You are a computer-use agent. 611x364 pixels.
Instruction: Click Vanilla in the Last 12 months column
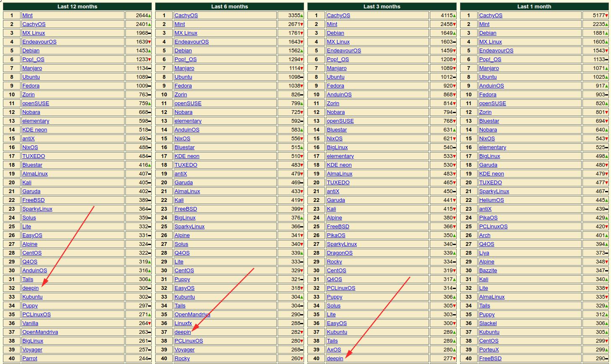pyautogui.click(x=30, y=323)
